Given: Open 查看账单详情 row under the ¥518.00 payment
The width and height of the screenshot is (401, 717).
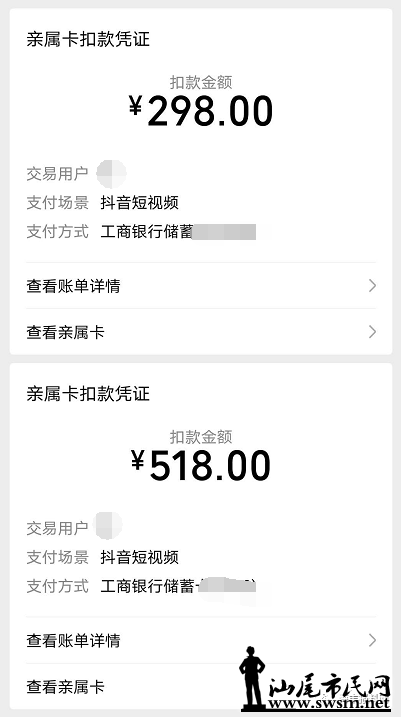Looking at the screenshot, I should click(x=201, y=640).
